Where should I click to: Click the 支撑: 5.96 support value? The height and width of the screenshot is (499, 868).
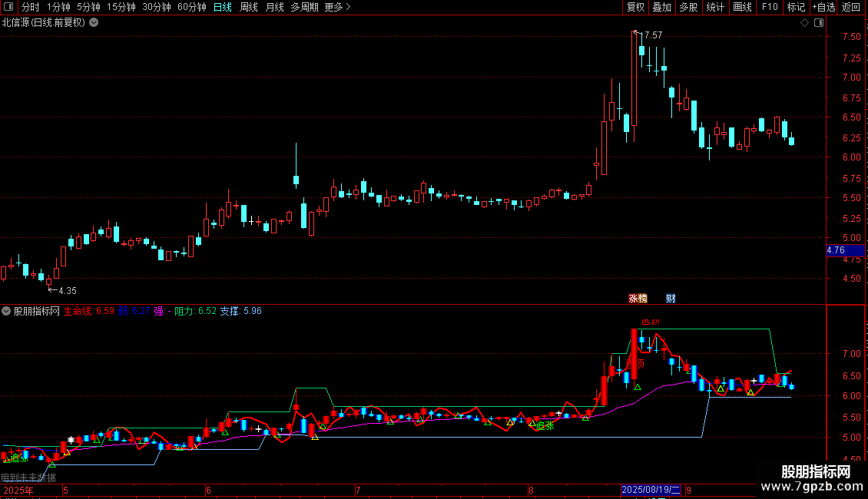[240, 311]
